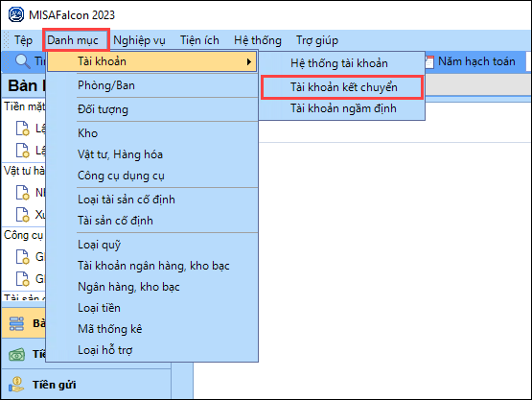Click first document icon under Tiền mặt

[23, 129]
